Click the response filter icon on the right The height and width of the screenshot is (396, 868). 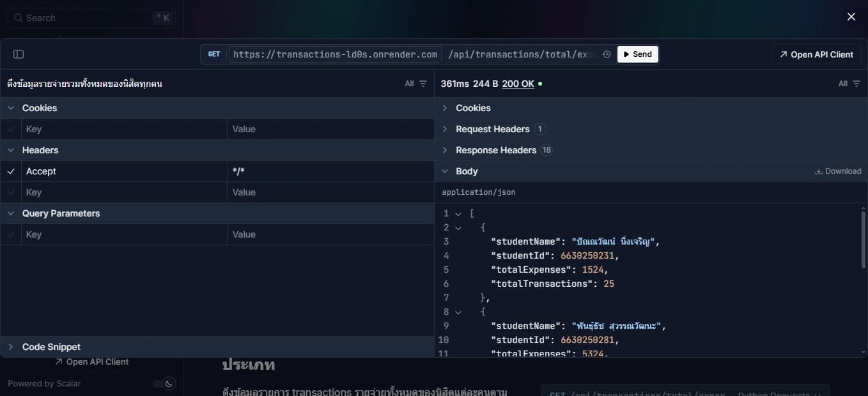(855, 83)
